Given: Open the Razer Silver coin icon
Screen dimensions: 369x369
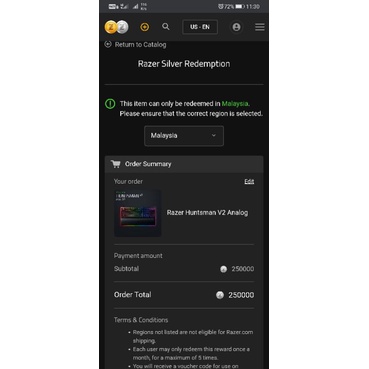Looking at the screenshot, I should pos(122,27).
